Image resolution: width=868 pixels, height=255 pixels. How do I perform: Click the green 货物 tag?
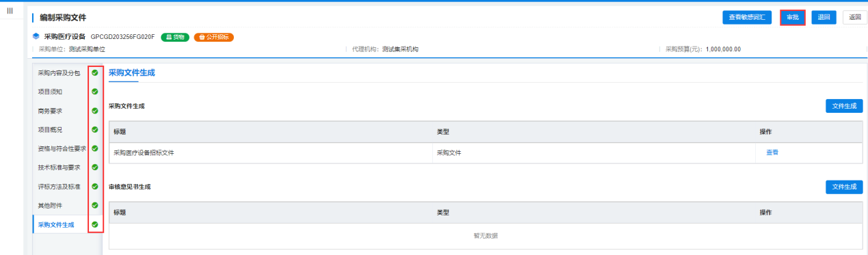(175, 37)
